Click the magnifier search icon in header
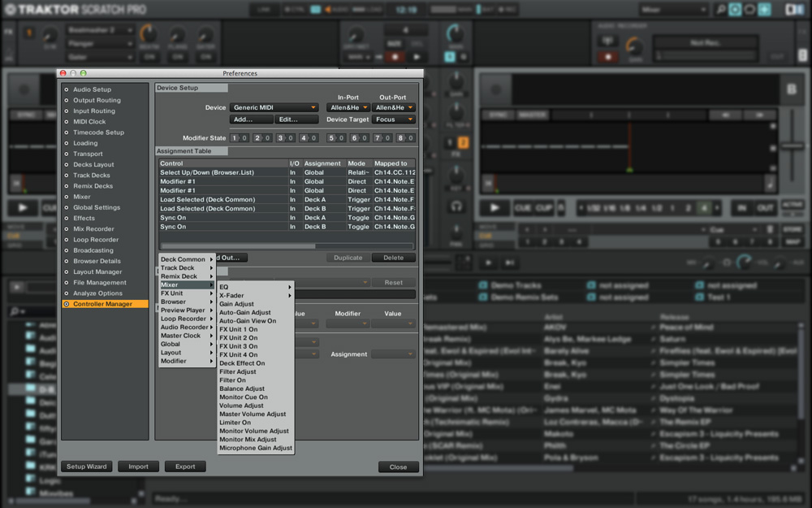The image size is (812, 508). 719,10
